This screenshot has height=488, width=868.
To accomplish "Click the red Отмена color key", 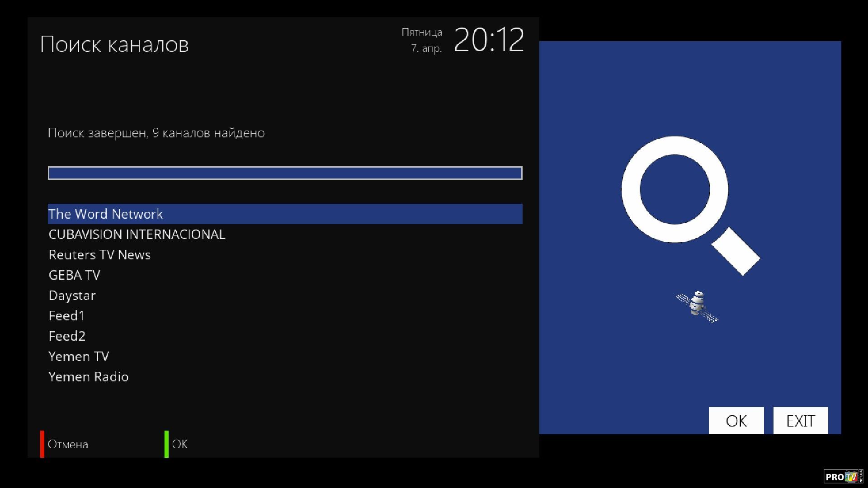I will tap(42, 444).
